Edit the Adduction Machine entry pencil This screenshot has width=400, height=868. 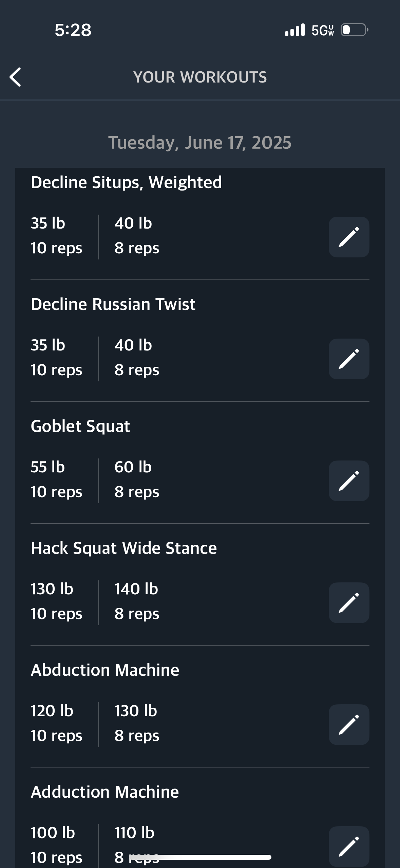click(x=349, y=847)
